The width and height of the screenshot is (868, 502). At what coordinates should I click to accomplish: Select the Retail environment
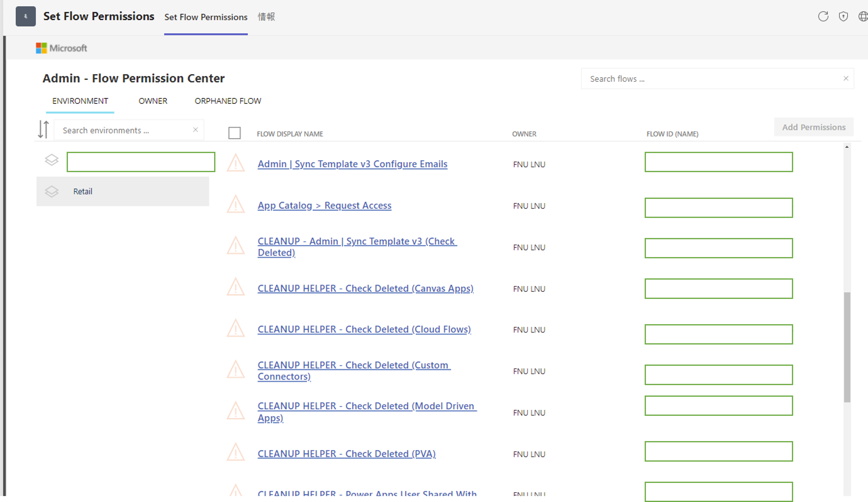tap(123, 191)
